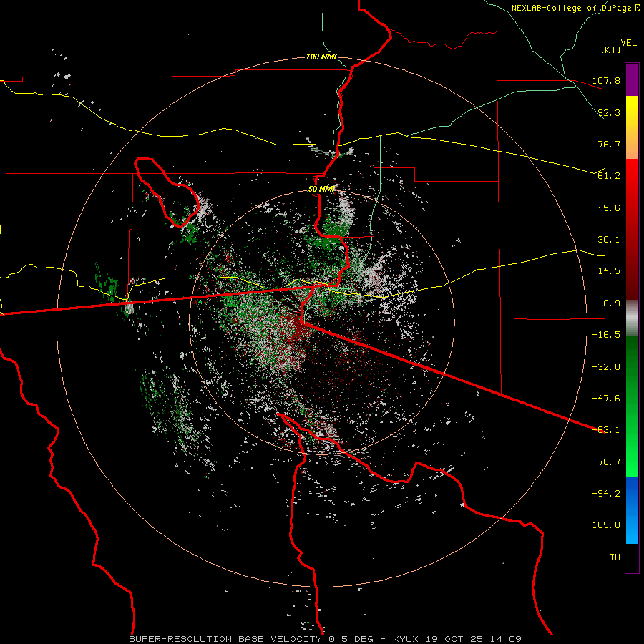Viewport: 644px width, 644px height.
Task: Click the 100 NMI range ring label
Action: tap(321, 57)
